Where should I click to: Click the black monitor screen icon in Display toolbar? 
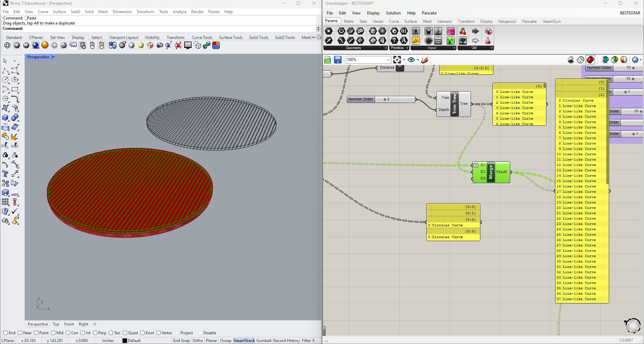click(x=188, y=45)
